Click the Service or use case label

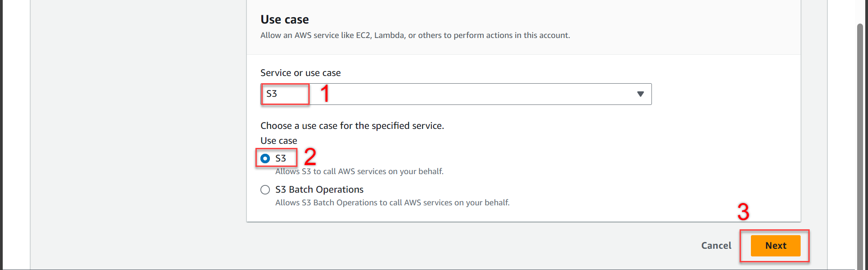pos(301,73)
